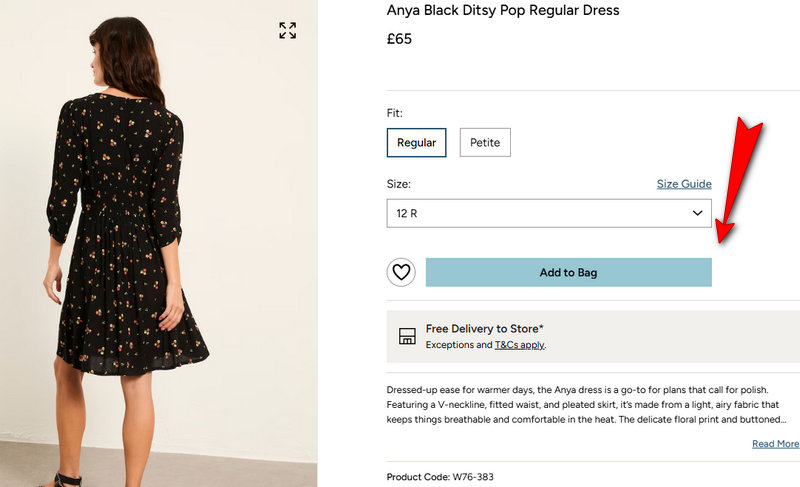The image size is (800, 487).
Task: Click the Fit label
Action: coord(394,114)
